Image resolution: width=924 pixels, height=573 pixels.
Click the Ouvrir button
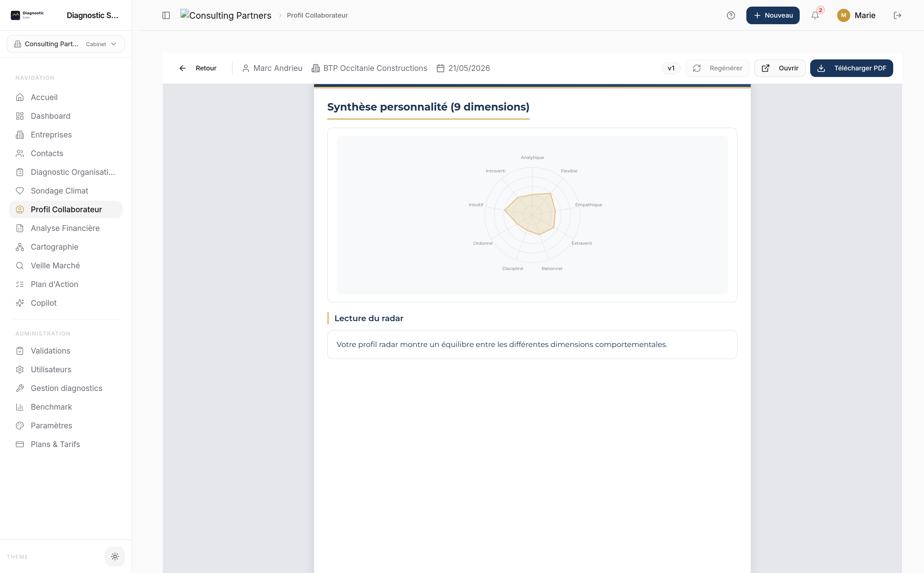[780, 68]
